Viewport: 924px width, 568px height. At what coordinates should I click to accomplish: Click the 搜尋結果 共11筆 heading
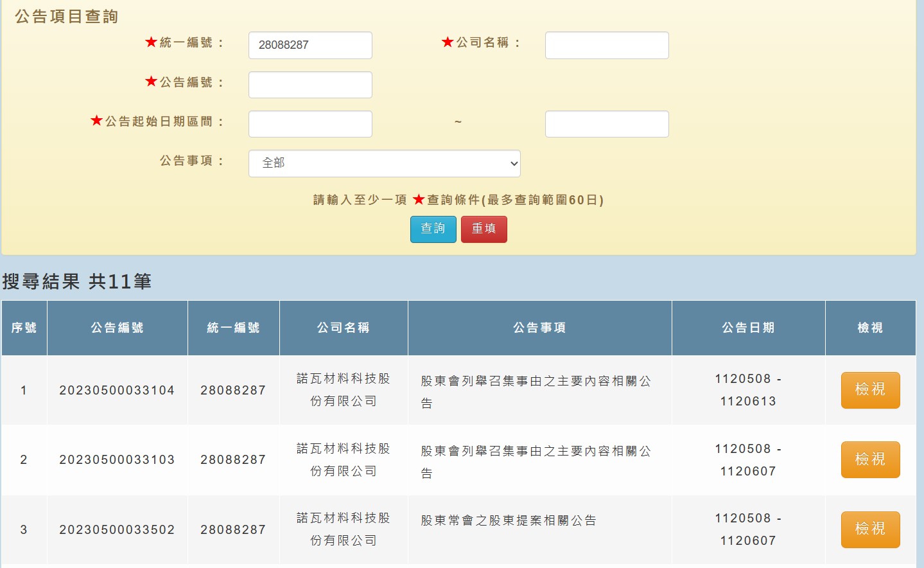pos(76,281)
